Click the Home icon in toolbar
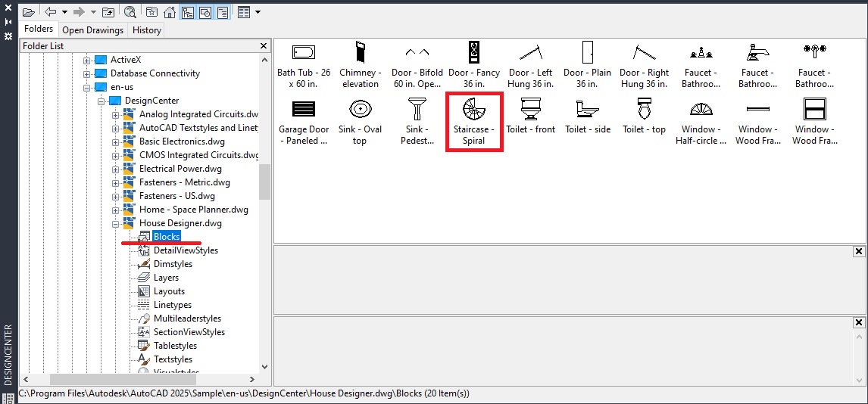This screenshot has width=868, height=404. tap(170, 12)
